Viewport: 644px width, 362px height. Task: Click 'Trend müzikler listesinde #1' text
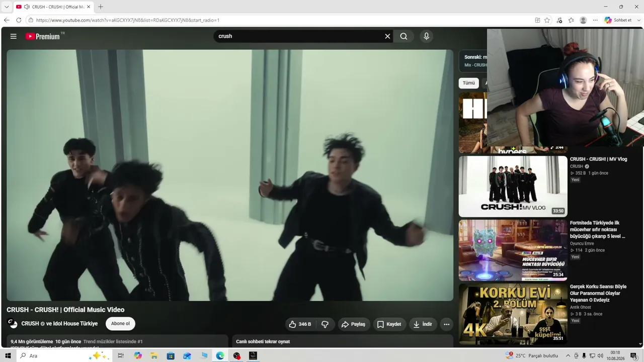113,342
